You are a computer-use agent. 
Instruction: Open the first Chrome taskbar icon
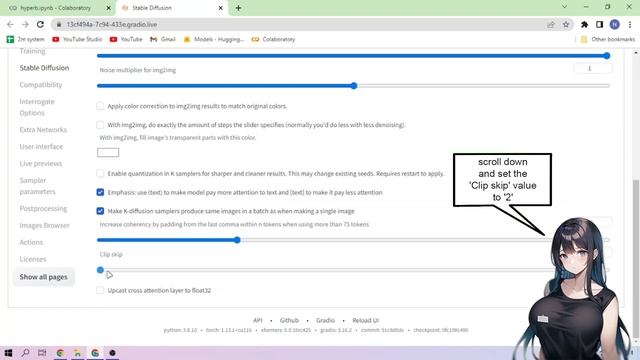(60, 353)
